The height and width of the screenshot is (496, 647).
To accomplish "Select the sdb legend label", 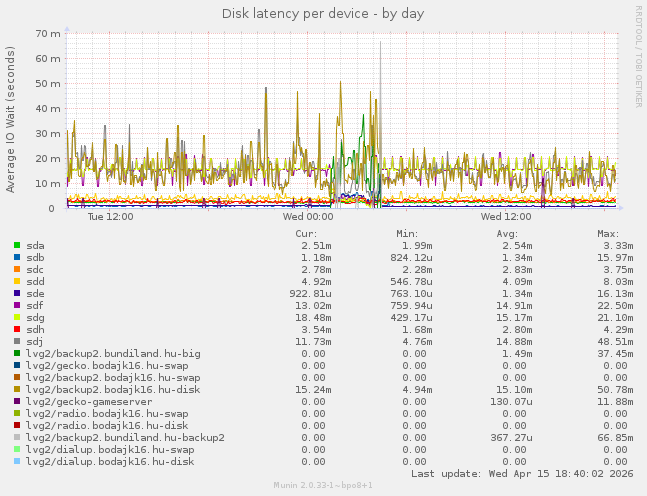I will pos(35,258).
